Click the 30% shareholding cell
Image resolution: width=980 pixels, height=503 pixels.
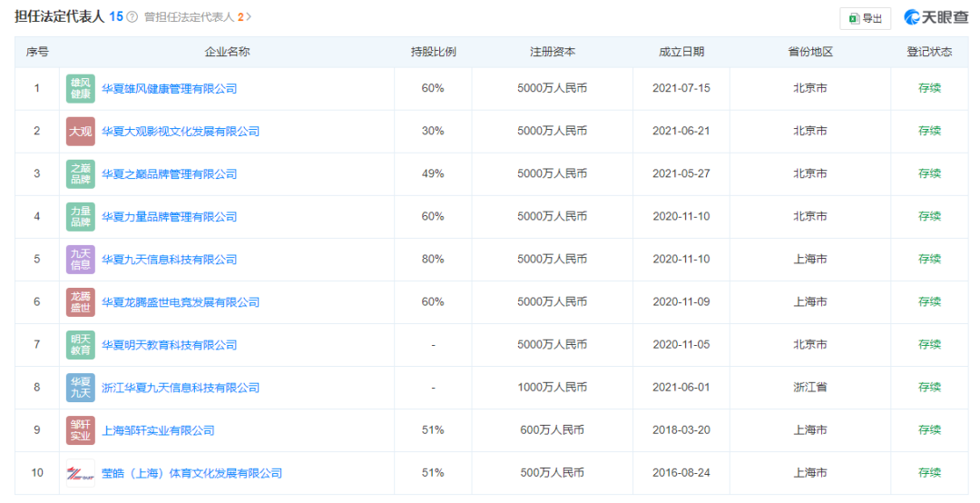pos(433,131)
